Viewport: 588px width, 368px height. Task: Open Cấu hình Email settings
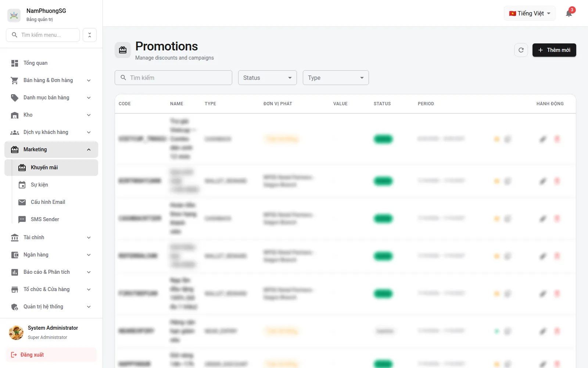(55, 202)
